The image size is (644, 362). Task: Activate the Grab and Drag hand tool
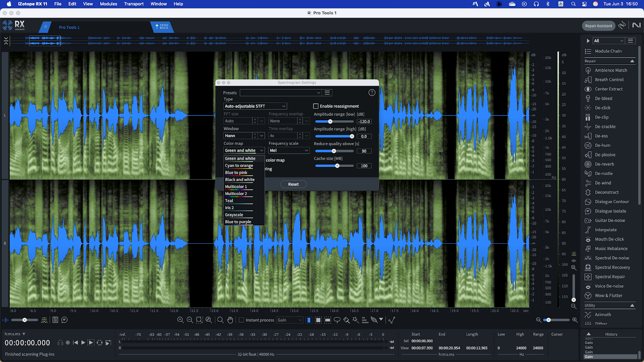[230, 320]
